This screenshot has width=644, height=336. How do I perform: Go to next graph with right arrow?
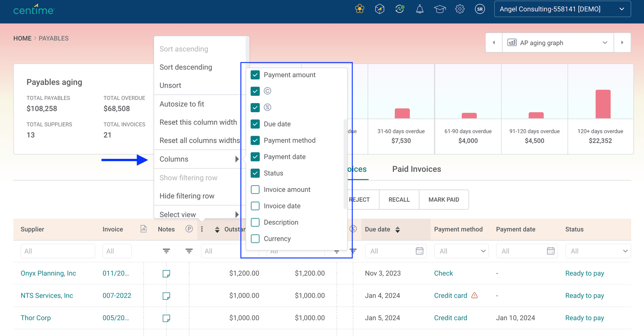(622, 43)
